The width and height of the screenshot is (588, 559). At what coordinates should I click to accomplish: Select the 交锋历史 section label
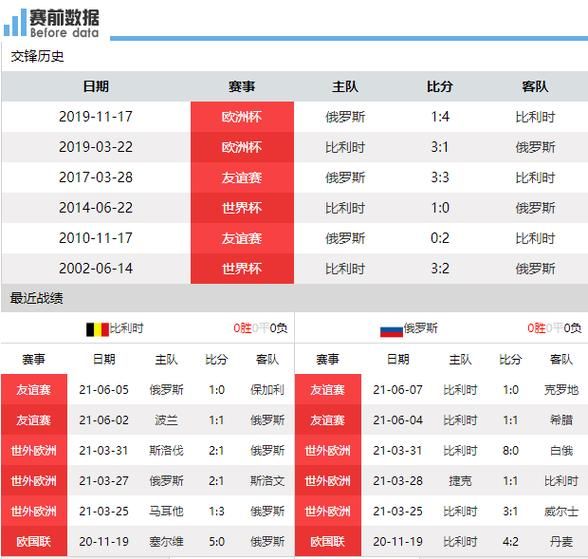38,57
